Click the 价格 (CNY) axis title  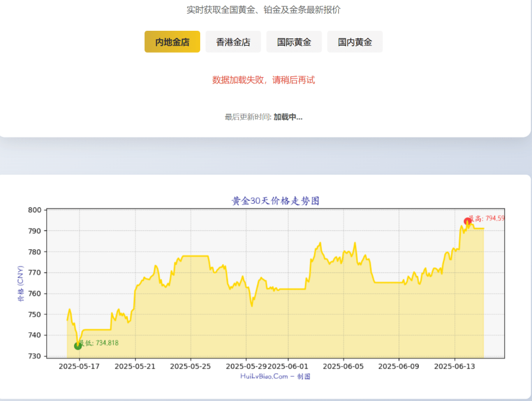tap(21, 284)
